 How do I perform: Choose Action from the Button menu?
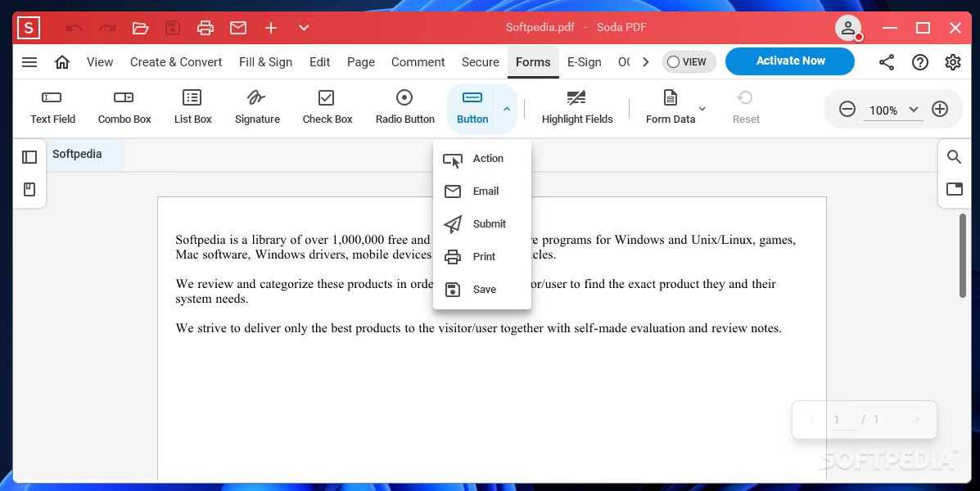pos(482,159)
